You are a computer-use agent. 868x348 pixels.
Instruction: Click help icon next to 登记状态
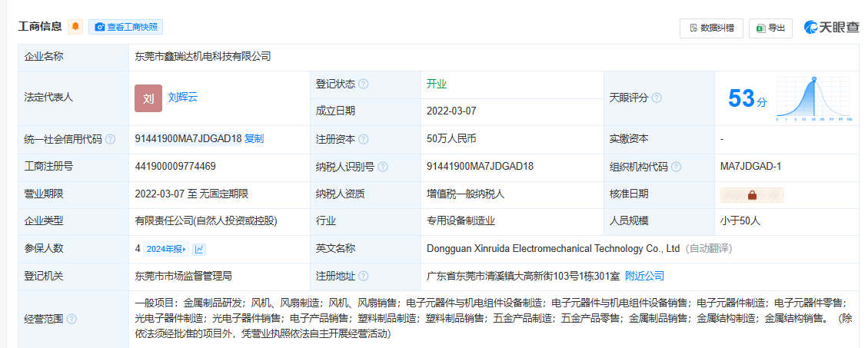(x=363, y=85)
